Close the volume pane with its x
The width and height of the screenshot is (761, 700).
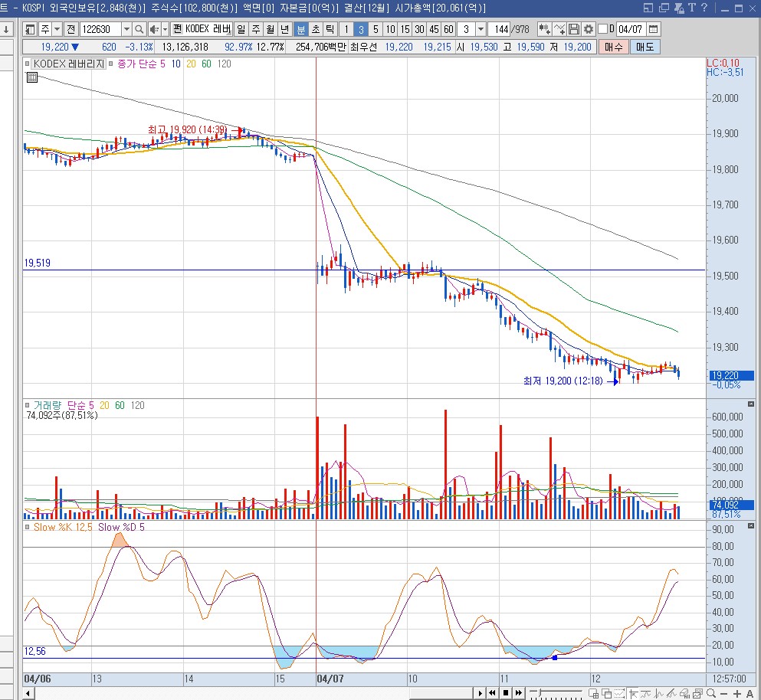pyautogui.click(x=750, y=404)
